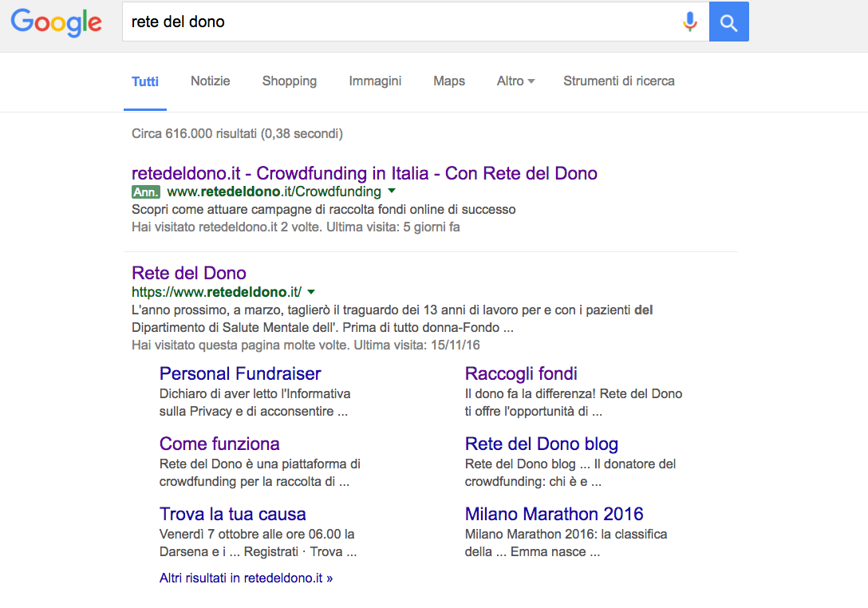The width and height of the screenshot is (868, 608).
Task: Click the voice search microphone icon
Action: (690, 22)
